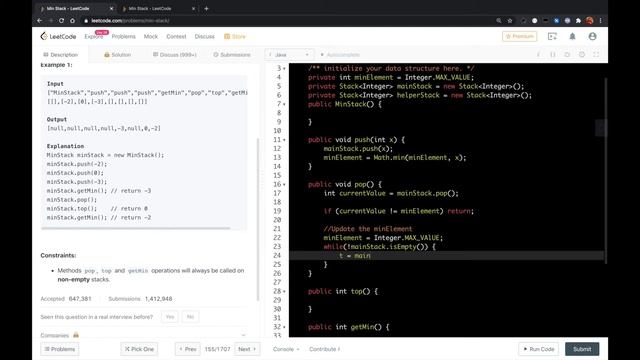Click the Companies lock icon
Screen dimensions: 640x360
(76, 335)
